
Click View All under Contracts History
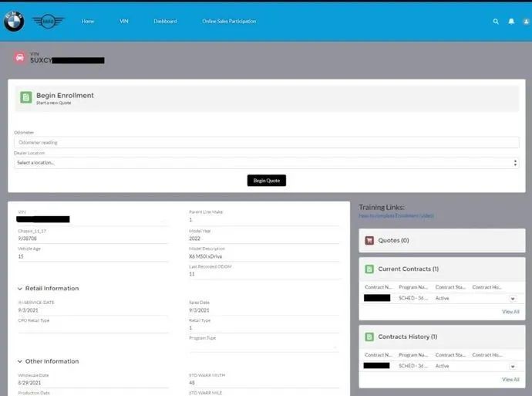(x=510, y=379)
